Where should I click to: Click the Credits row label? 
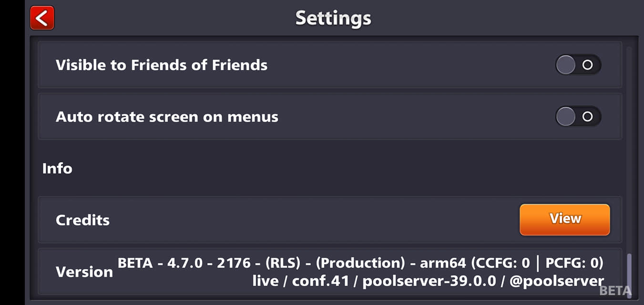click(x=82, y=220)
